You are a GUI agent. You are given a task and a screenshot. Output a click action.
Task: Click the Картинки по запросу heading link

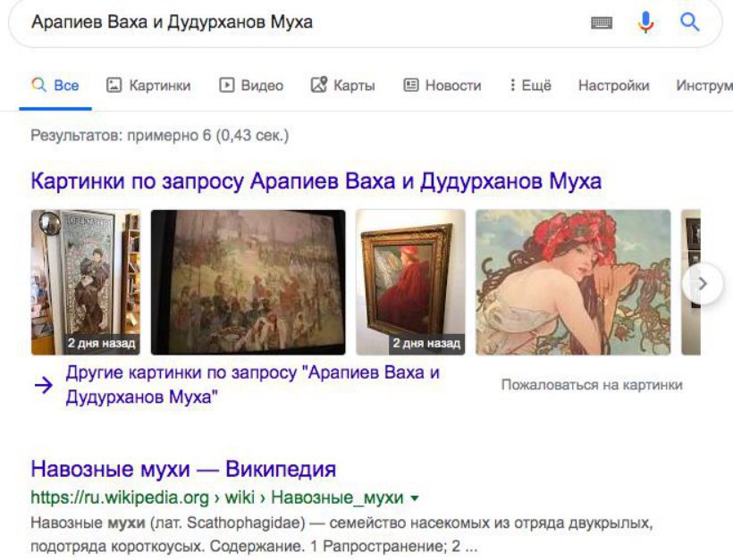(316, 181)
